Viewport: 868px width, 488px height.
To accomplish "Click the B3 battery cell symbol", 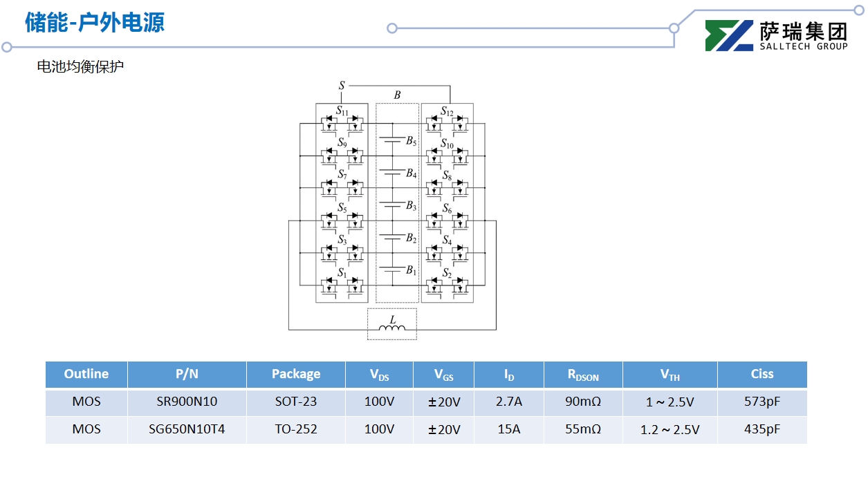I will click(393, 205).
